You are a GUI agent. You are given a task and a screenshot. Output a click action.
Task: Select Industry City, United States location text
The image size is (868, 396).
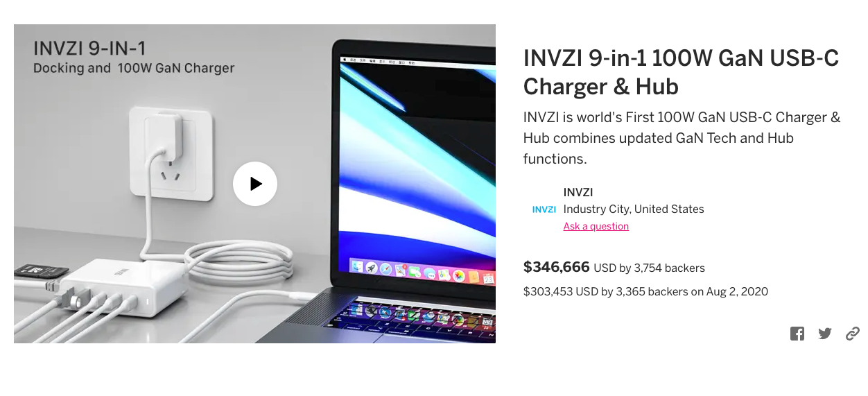[634, 209]
